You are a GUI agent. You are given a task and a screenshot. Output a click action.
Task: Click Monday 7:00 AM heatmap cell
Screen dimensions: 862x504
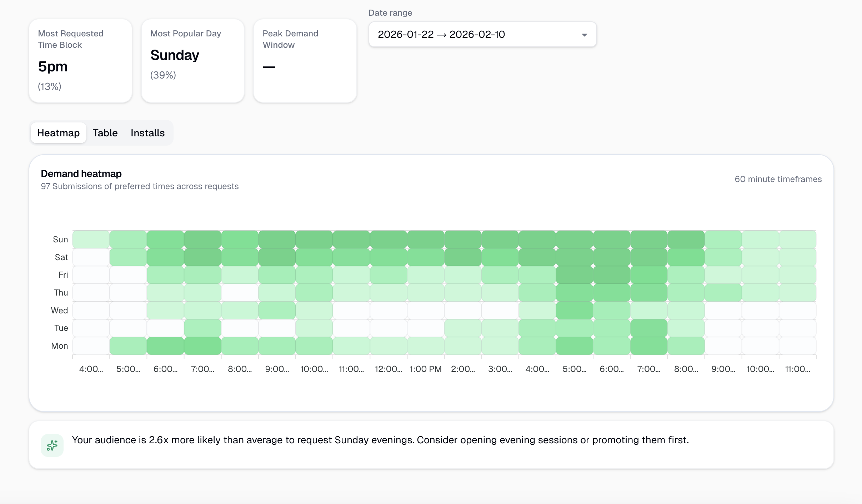202,346
